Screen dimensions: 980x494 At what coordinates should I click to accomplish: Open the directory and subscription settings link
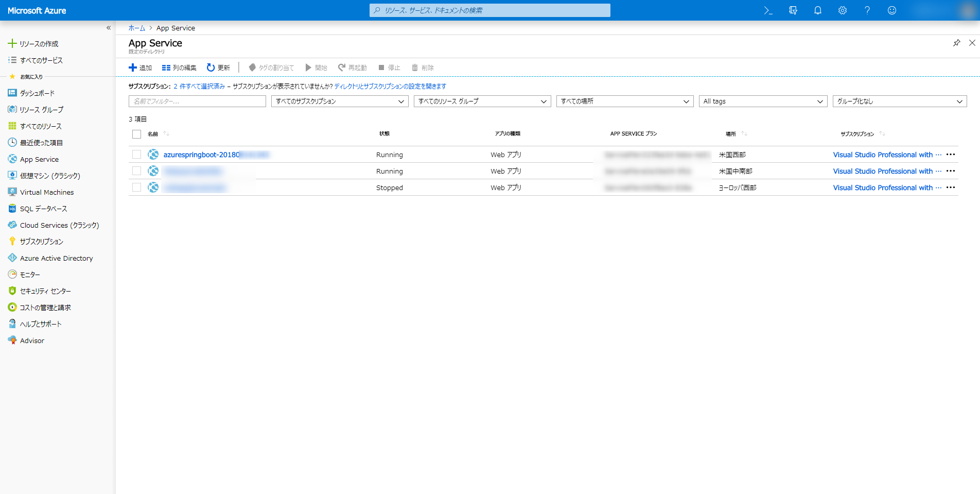pyautogui.click(x=390, y=86)
